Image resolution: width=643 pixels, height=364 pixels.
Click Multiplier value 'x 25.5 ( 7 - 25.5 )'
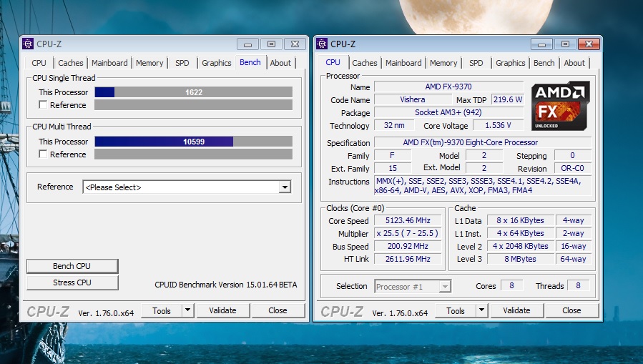click(x=408, y=233)
